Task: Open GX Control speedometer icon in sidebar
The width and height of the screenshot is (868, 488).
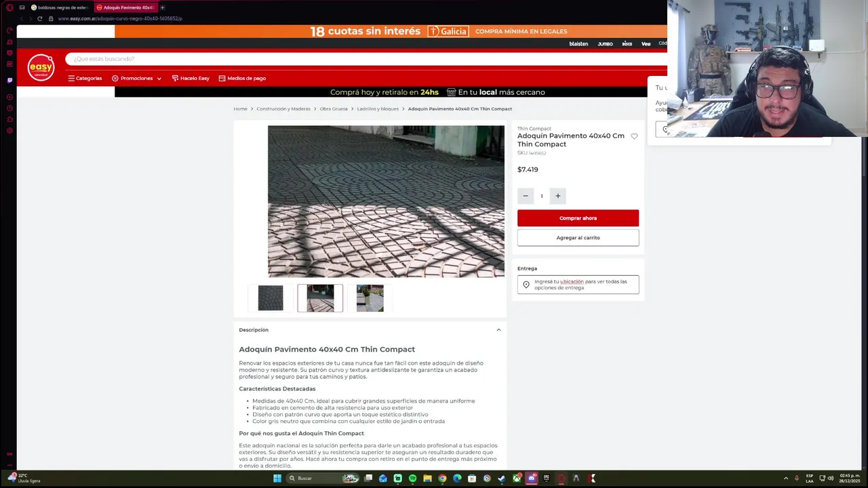Action: click(9, 30)
